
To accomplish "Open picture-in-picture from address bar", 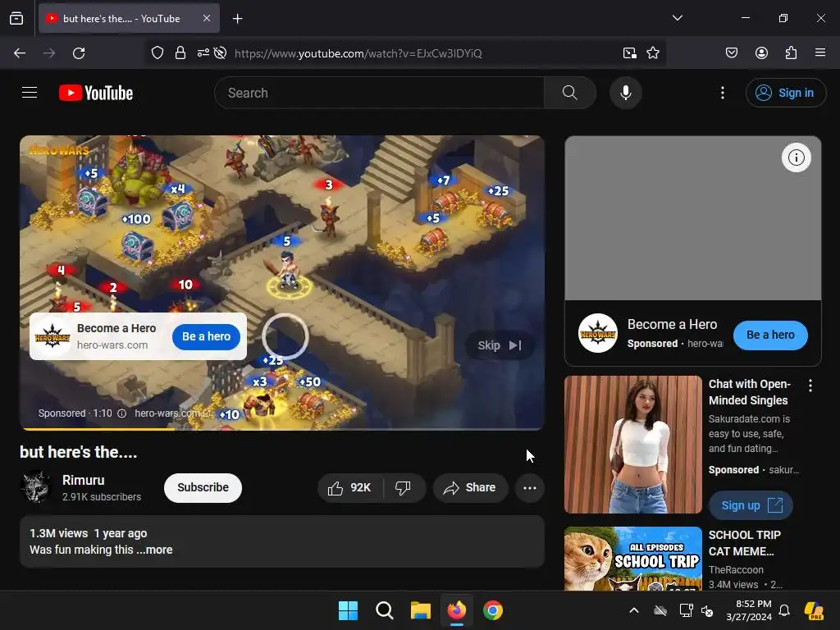I will tap(629, 52).
